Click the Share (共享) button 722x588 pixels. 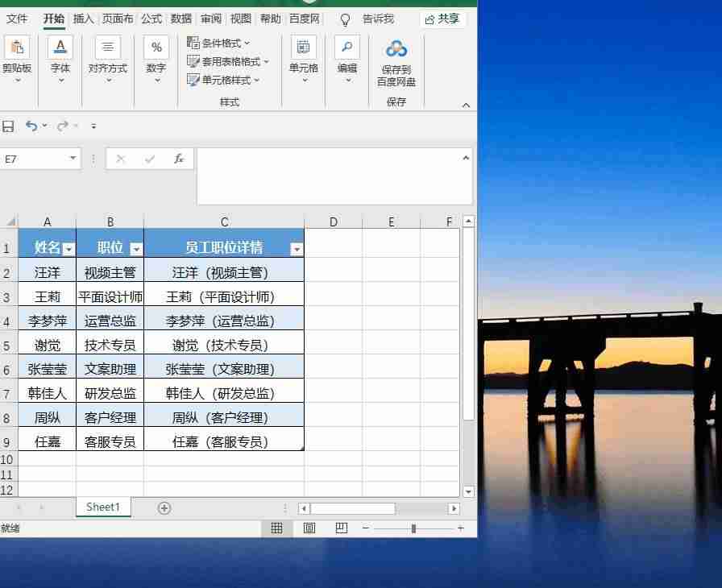pyautogui.click(x=442, y=19)
